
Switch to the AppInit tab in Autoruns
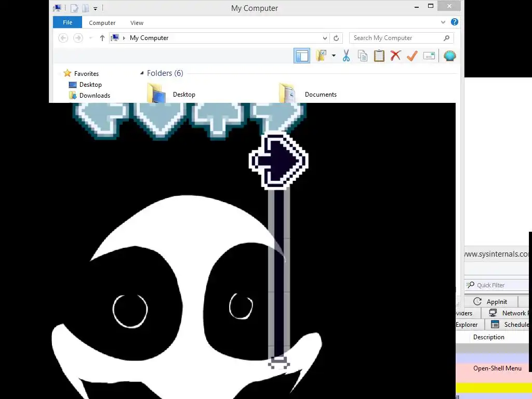click(x=491, y=302)
